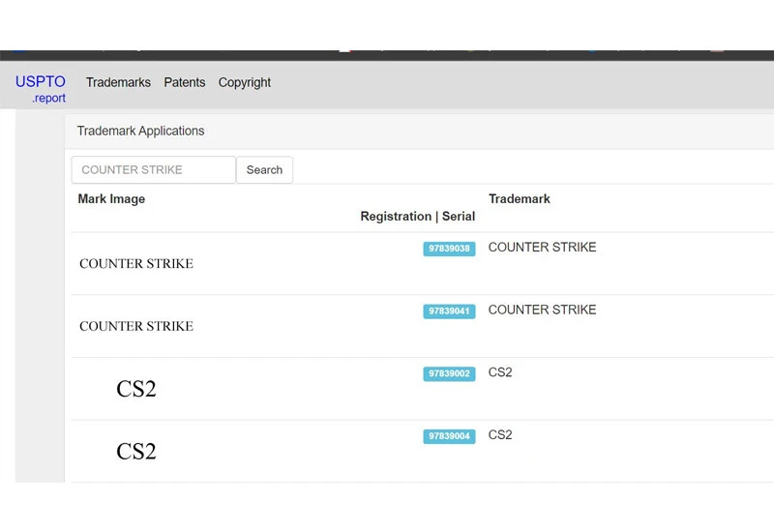Click COUNTER STRIKE trademark name in row 97839038
Viewport: 774px width, 532px height.
tap(542, 248)
